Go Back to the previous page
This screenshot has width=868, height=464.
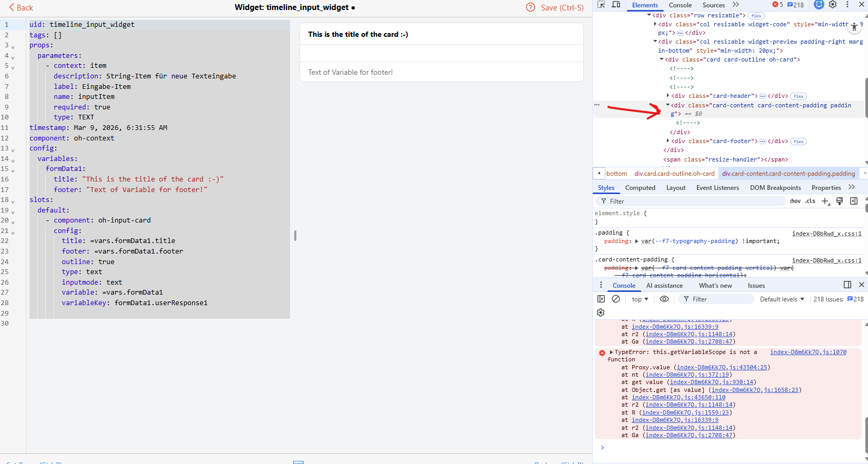(x=21, y=8)
